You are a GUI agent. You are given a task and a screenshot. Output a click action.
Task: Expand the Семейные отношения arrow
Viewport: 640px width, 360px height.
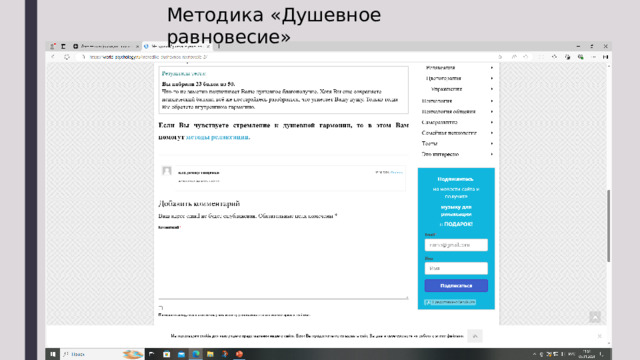[x=492, y=133]
